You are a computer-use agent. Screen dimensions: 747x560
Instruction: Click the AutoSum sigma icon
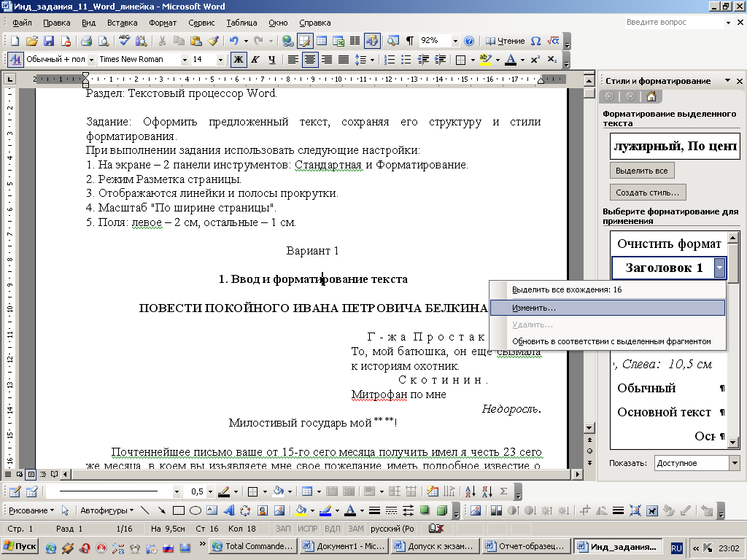(x=503, y=491)
